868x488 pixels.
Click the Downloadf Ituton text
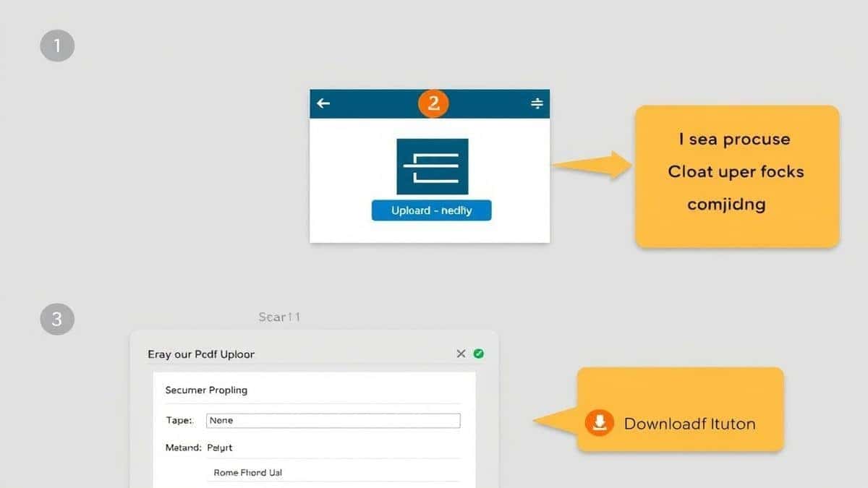point(689,424)
